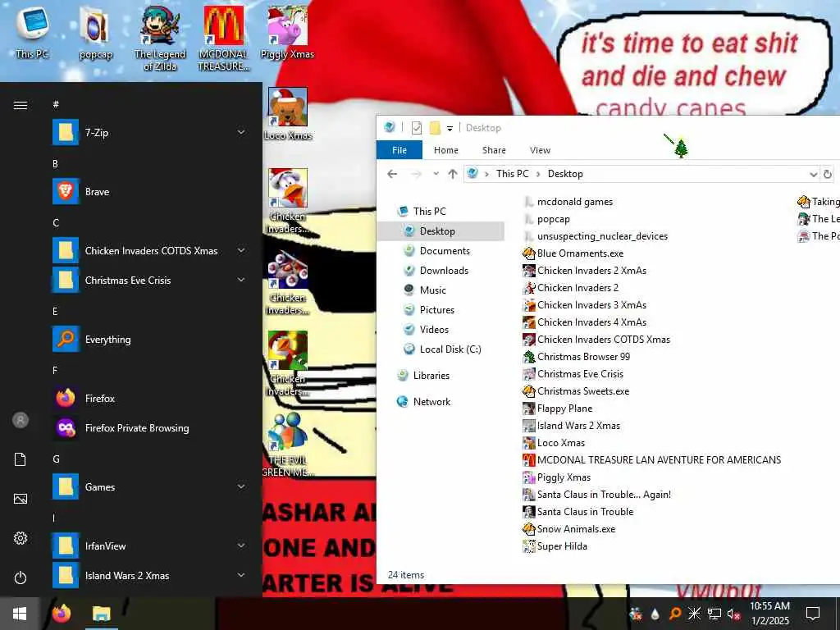Click the New folder quick access icon
The height and width of the screenshot is (630, 840).
pos(435,128)
